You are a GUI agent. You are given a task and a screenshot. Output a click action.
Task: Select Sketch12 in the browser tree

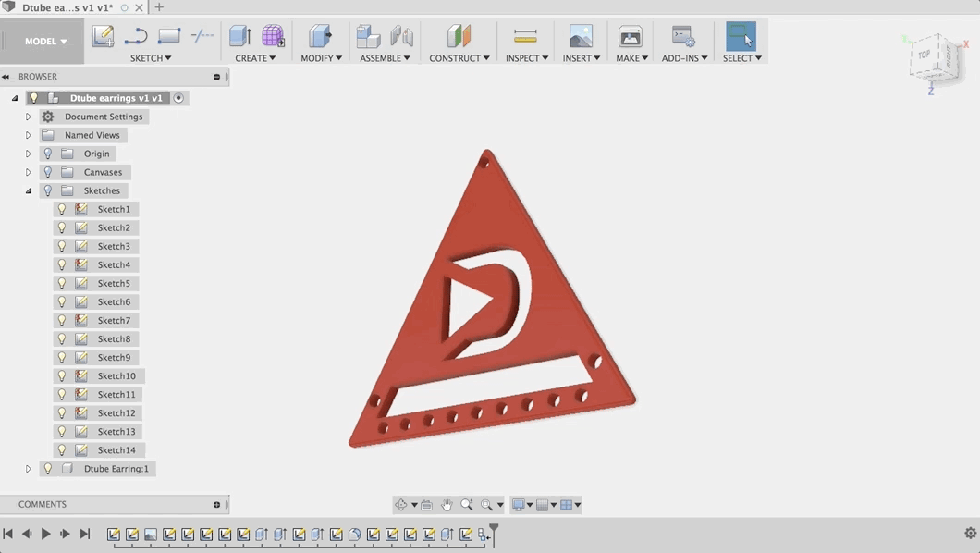pos(116,413)
